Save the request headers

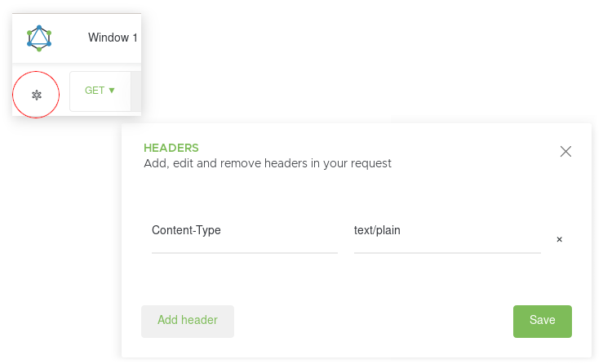pos(543,322)
